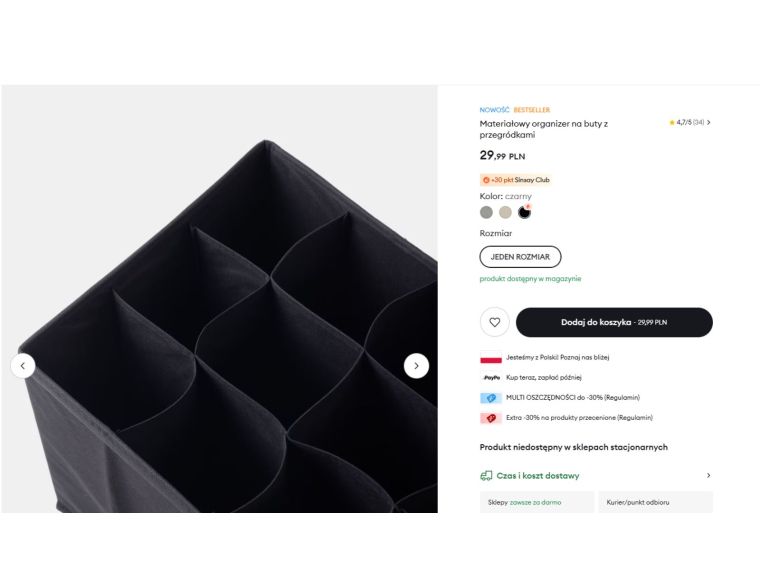
Task: Expand the Czas i koszt dostawy chevron
Action: [709, 476]
